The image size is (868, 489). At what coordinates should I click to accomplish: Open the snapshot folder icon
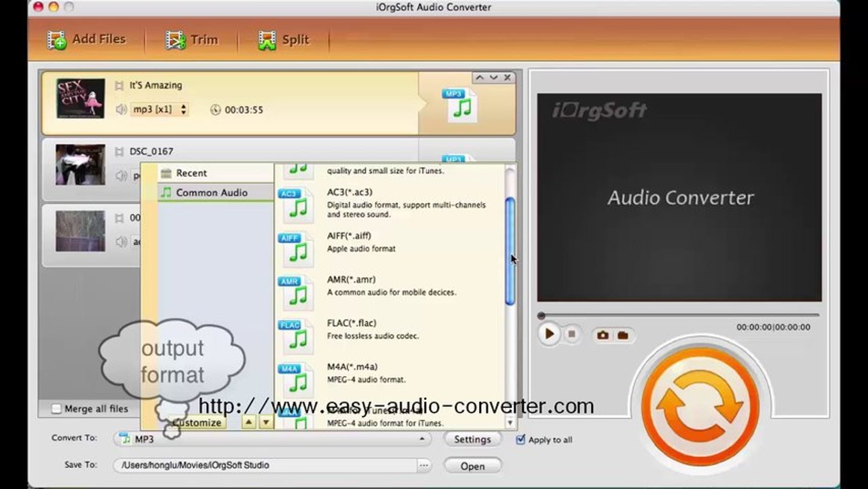[622, 335]
